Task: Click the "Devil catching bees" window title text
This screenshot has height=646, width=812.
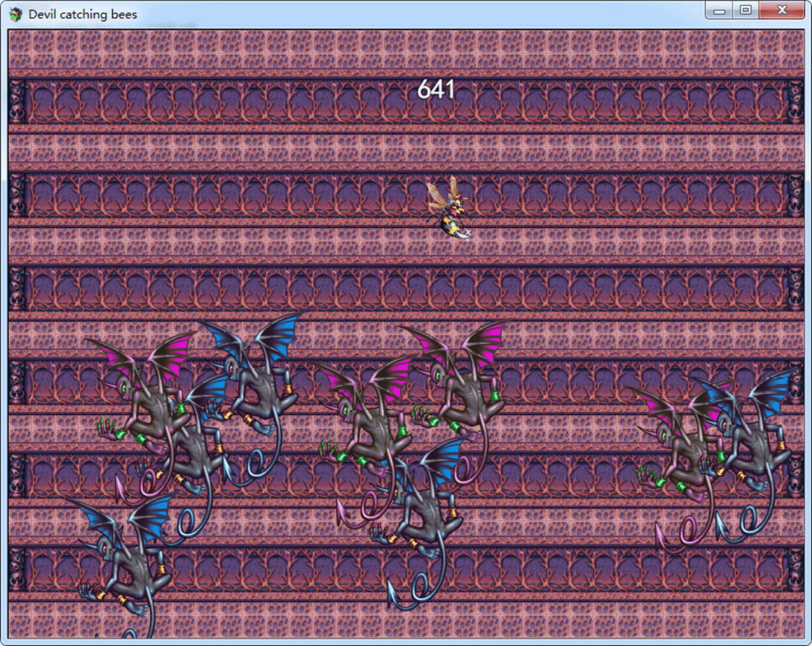Action: pyautogui.click(x=83, y=14)
